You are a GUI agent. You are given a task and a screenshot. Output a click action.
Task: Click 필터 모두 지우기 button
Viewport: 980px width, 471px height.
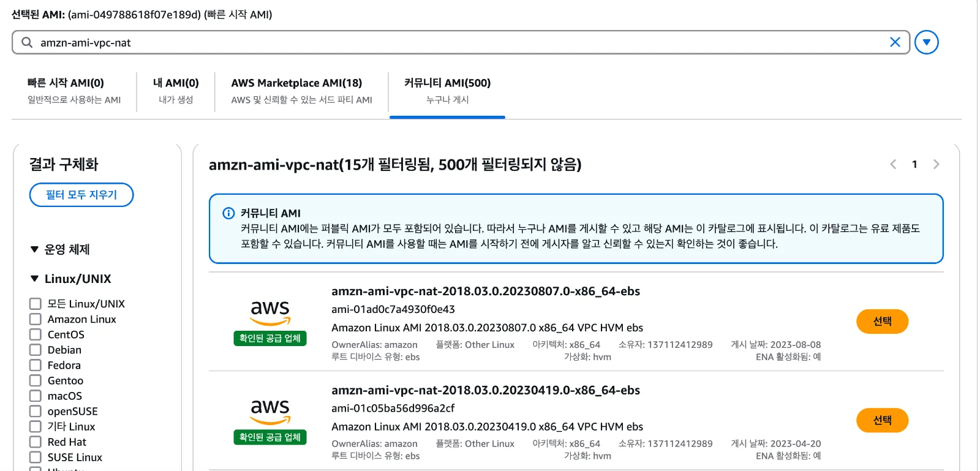81,195
